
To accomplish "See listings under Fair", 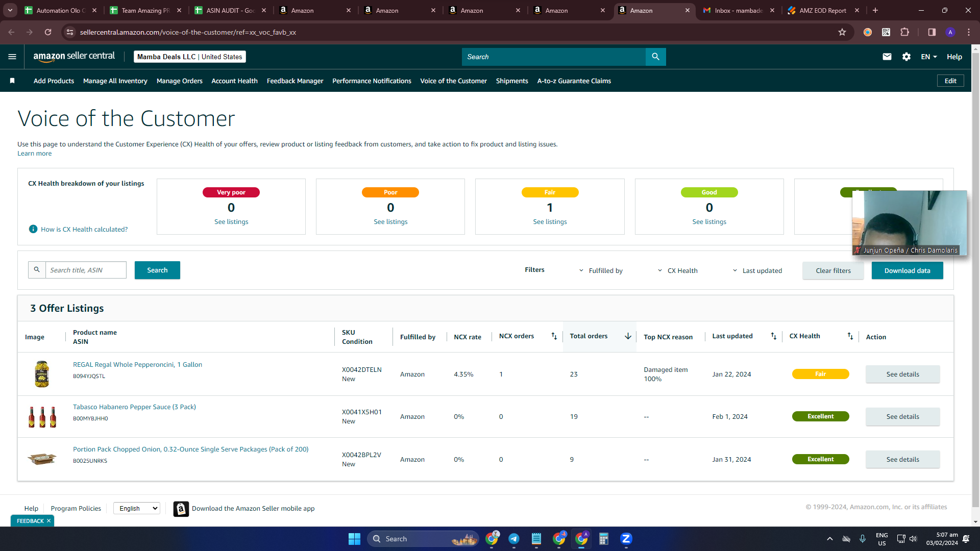I will pos(550,221).
